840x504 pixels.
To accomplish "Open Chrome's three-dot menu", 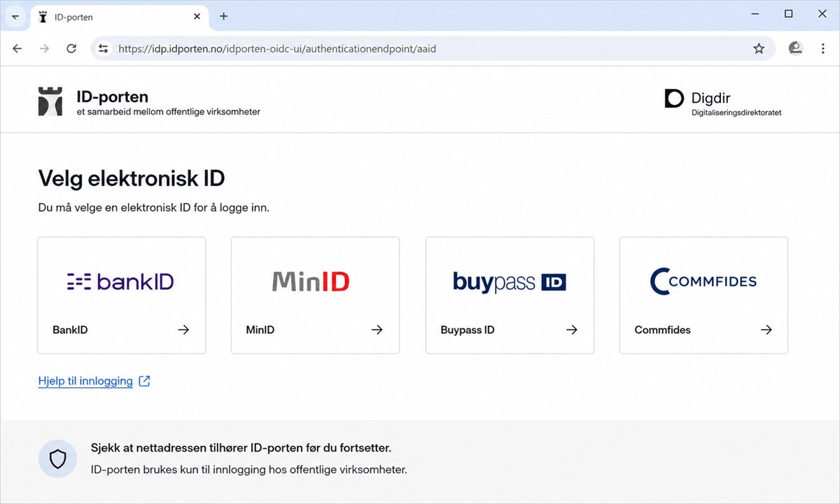I will coord(822,49).
